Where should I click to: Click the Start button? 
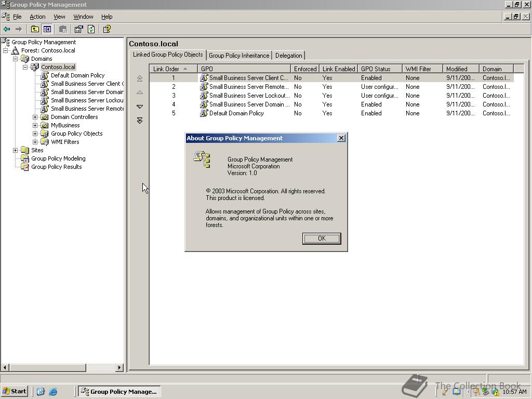[14, 392]
